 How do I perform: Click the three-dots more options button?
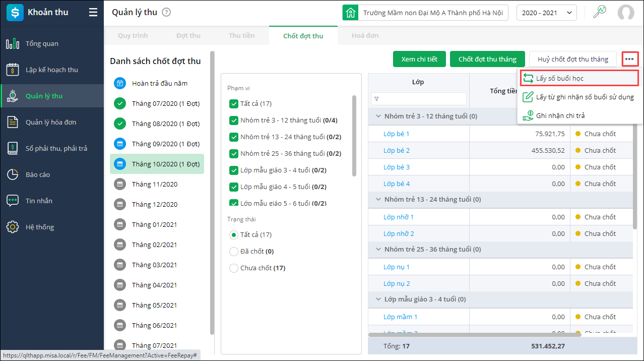point(630,59)
